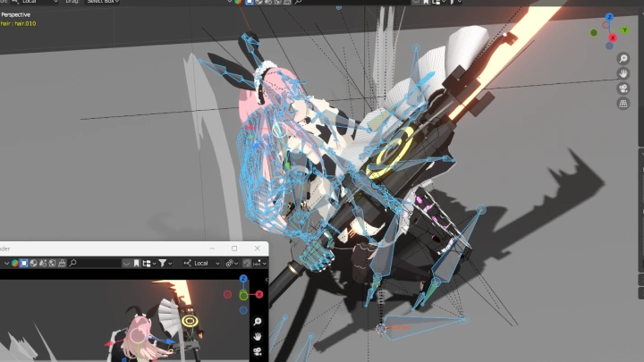
Task: Open the funnel filter dropdown in small window
Action: [165, 263]
